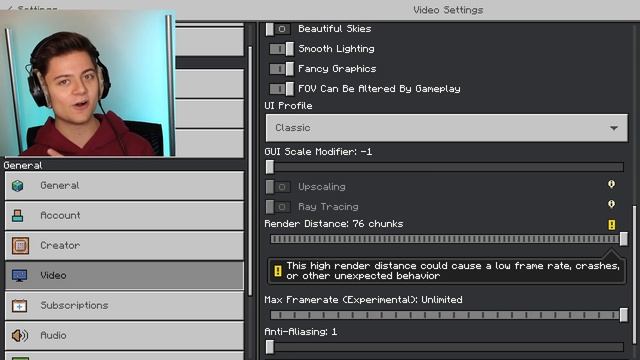640x360 pixels.
Task: Click the Ray Tracing info icon
Action: 611,204
